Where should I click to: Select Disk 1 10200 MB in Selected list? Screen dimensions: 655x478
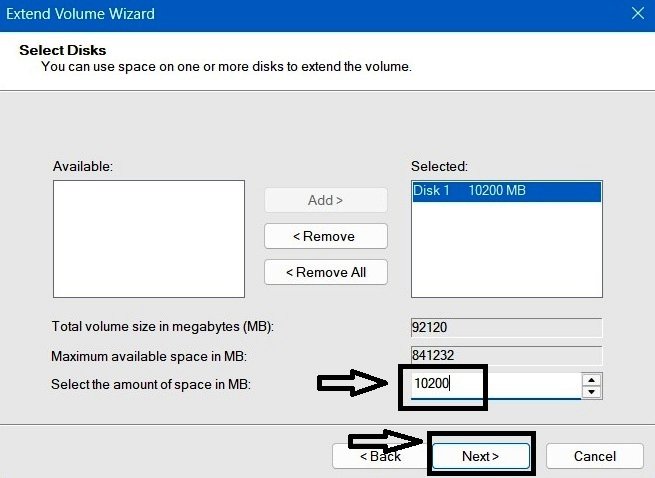(507, 191)
